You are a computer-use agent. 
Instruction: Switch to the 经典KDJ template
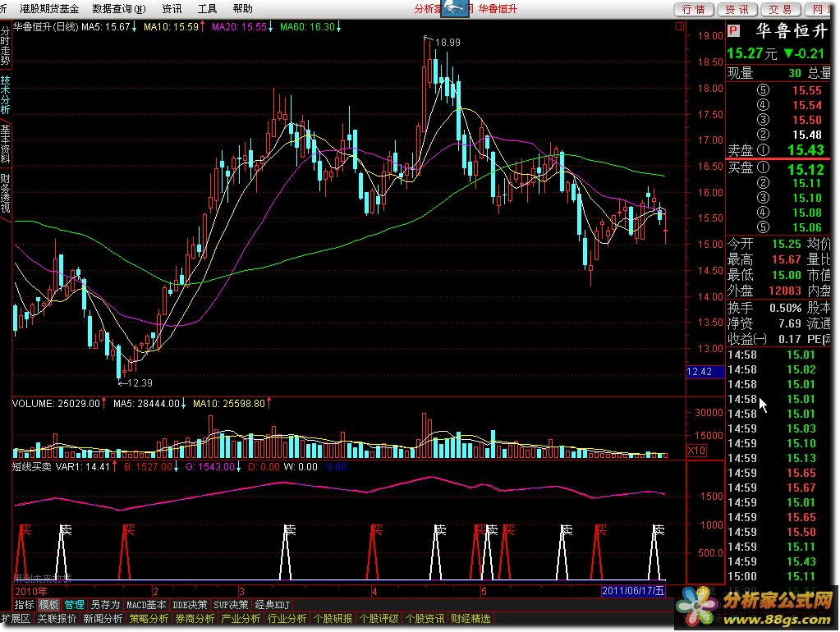coord(272,605)
